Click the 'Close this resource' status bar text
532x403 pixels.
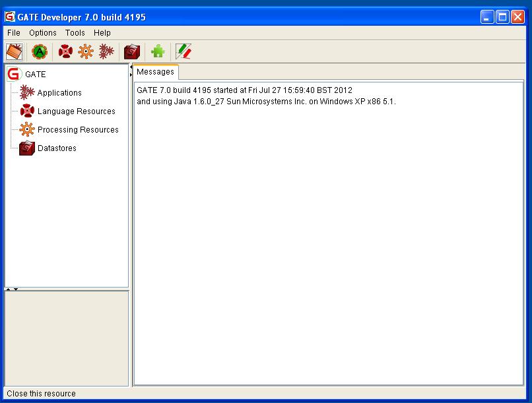pos(41,394)
